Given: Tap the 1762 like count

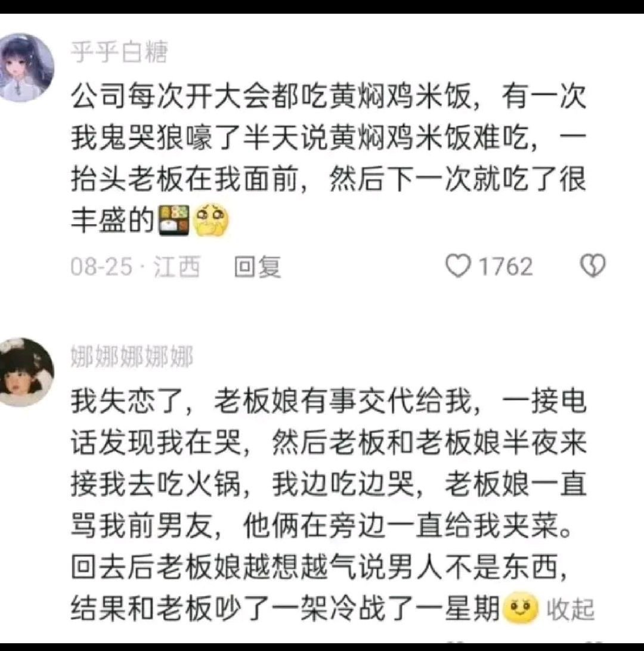Looking at the screenshot, I should [x=505, y=266].
